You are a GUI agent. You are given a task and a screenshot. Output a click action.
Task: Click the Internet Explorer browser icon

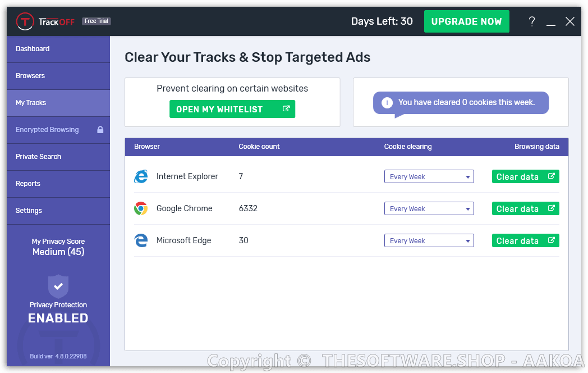coord(141,176)
